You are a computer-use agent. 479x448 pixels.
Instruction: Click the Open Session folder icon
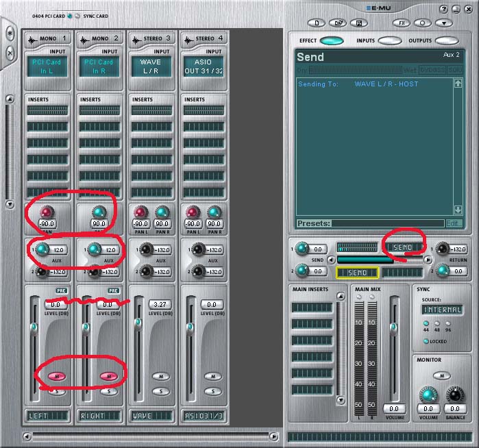tap(339, 23)
